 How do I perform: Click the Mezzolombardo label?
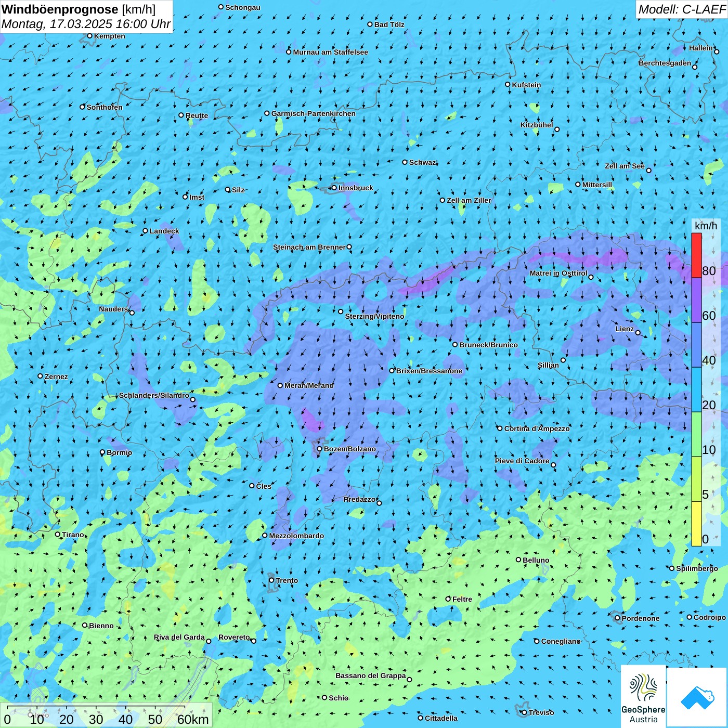[296, 536]
